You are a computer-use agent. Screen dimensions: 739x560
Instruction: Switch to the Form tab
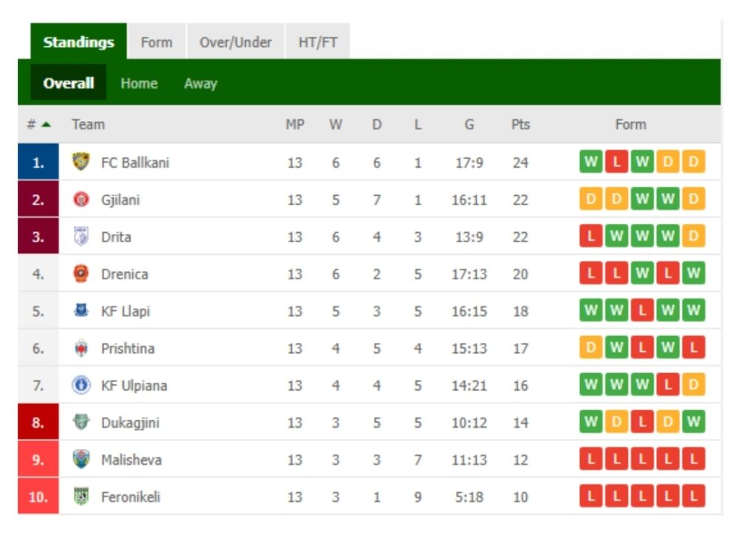click(157, 41)
